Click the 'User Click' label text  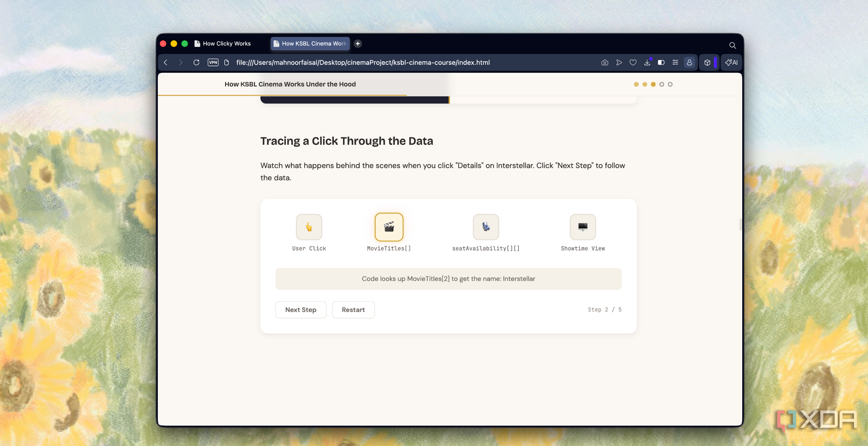(x=309, y=249)
